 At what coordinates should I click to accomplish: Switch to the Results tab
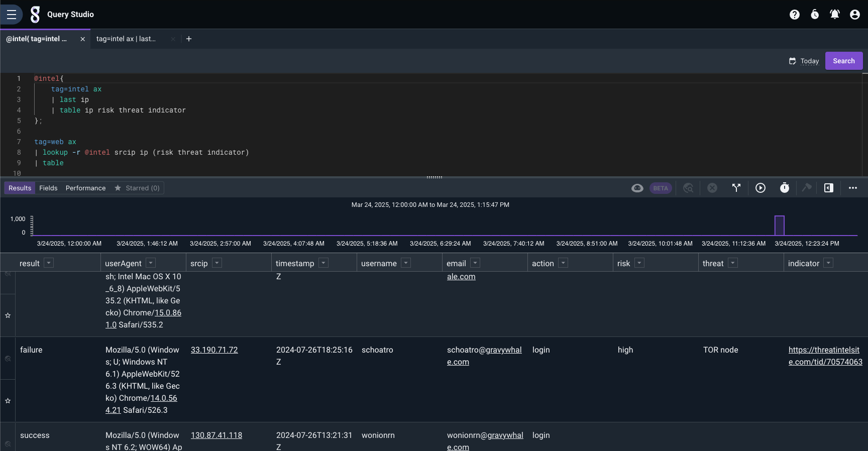point(20,188)
